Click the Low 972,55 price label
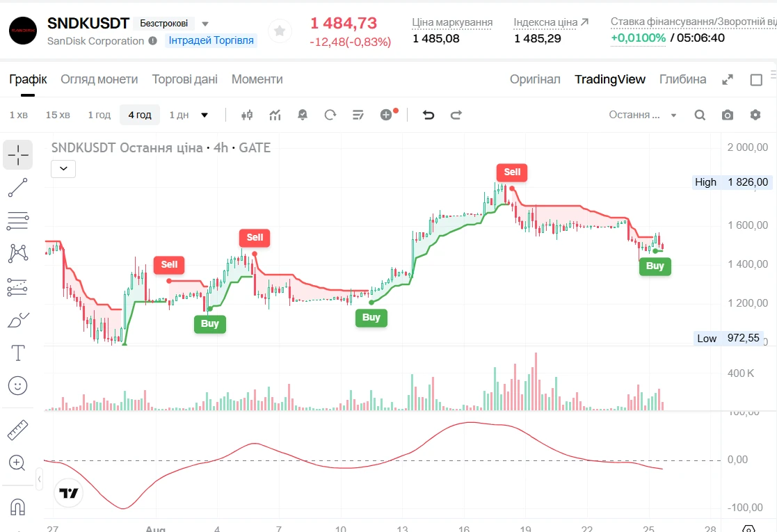 728,338
